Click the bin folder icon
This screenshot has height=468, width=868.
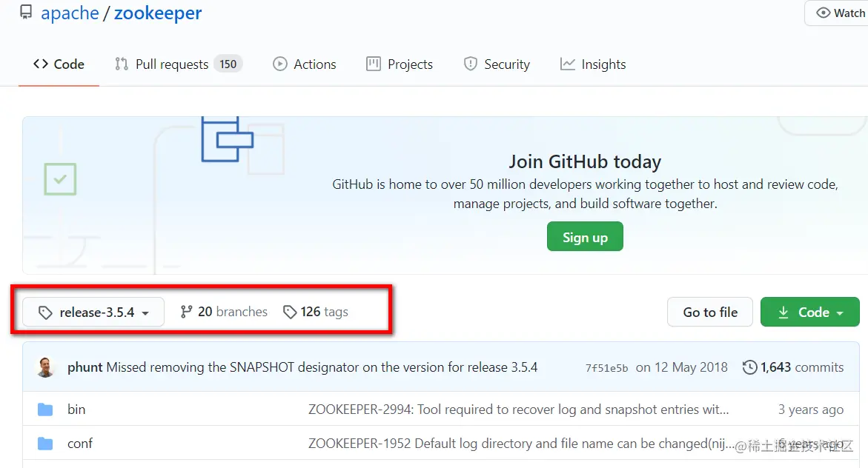pyautogui.click(x=44, y=410)
